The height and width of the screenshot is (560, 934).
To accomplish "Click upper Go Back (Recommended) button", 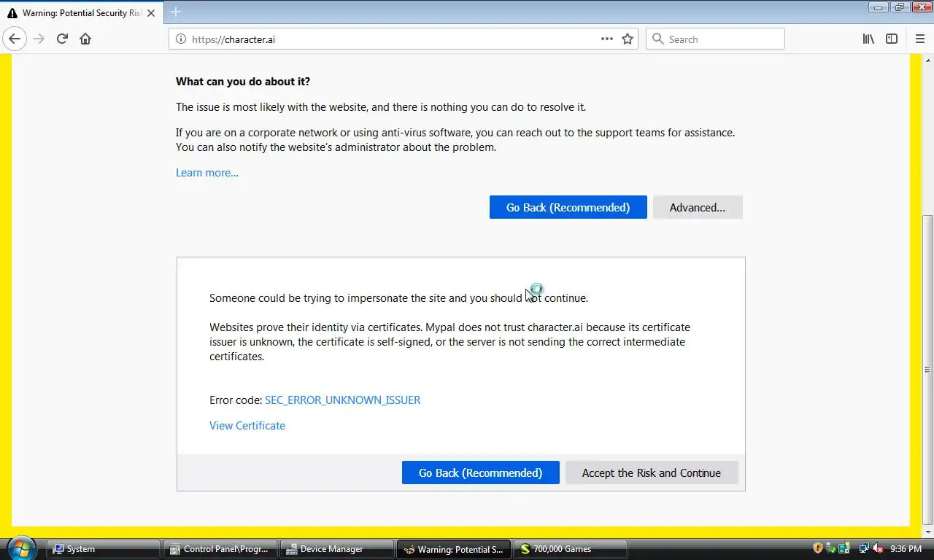I will coord(568,207).
